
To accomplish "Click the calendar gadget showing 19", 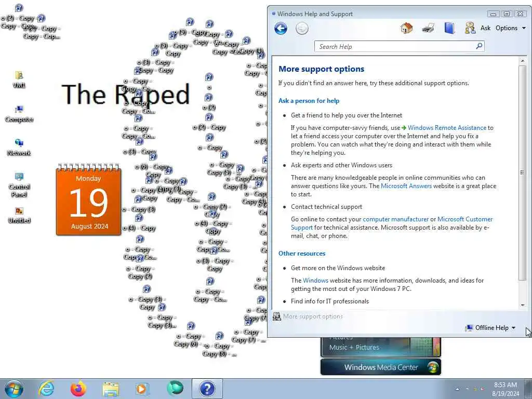I will pyautogui.click(x=88, y=200).
